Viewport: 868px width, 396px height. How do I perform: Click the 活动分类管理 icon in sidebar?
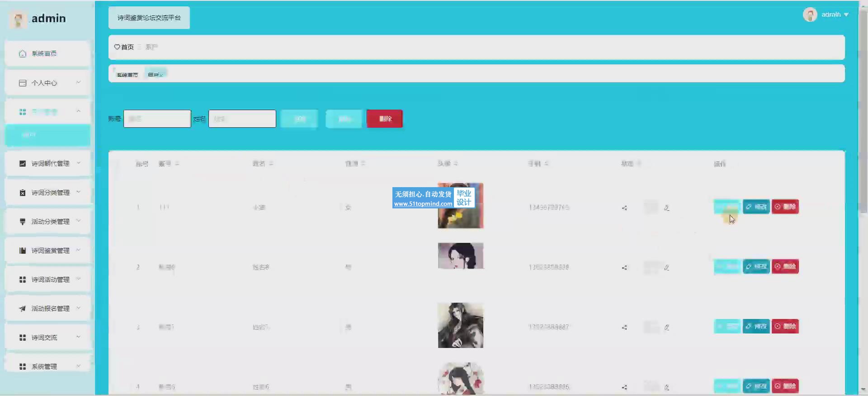[23, 222]
